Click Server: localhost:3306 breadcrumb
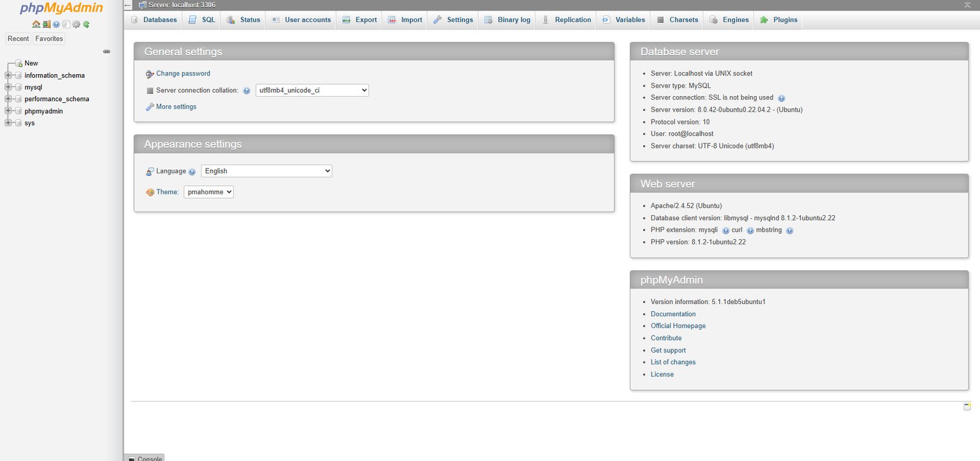The image size is (980, 461). (x=182, y=5)
